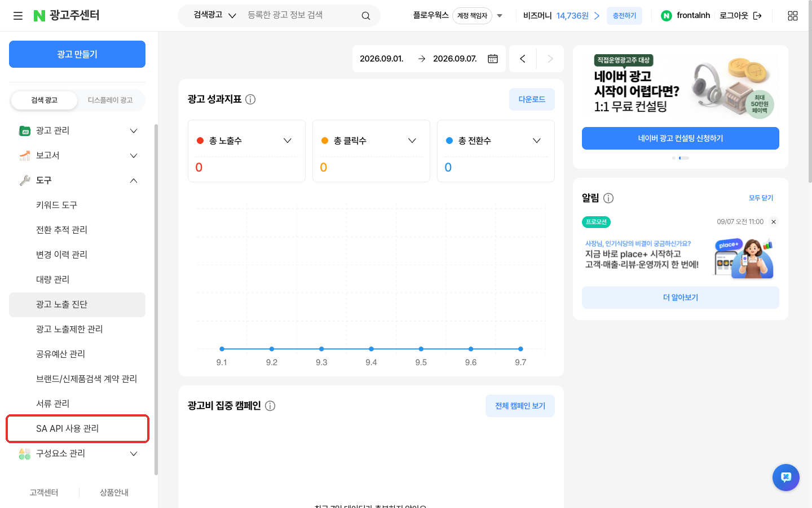
Task: Switch to the 검색 광고 tab
Action: 45,100
